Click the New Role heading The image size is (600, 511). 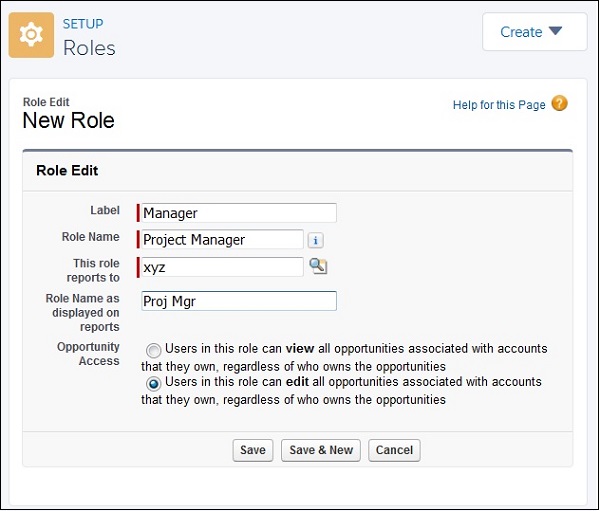tap(68, 121)
